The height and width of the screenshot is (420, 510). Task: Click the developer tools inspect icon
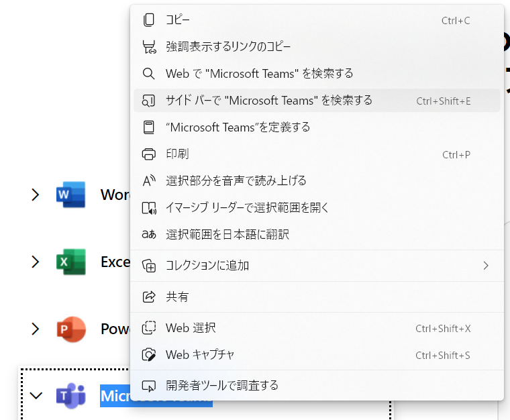(x=149, y=386)
